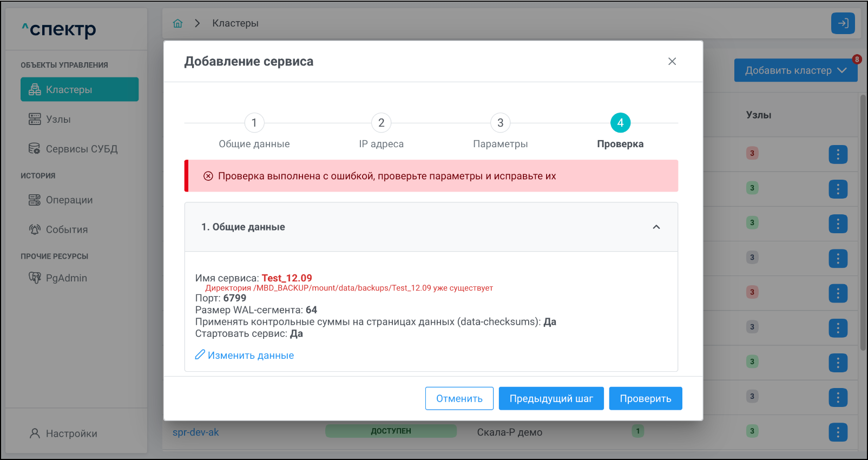Image resolution: width=868 pixels, height=460 pixels.
Task: Click the directory already exists error text
Action: pos(349,288)
